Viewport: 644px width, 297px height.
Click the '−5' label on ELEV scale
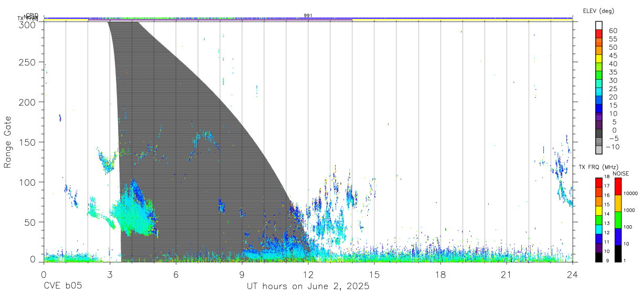click(613, 138)
